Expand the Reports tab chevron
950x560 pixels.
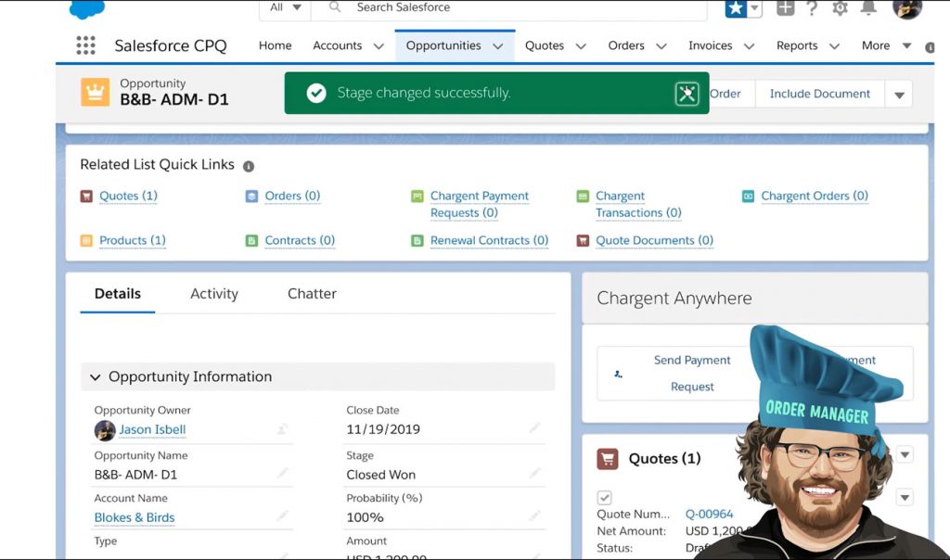(x=834, y=46)
